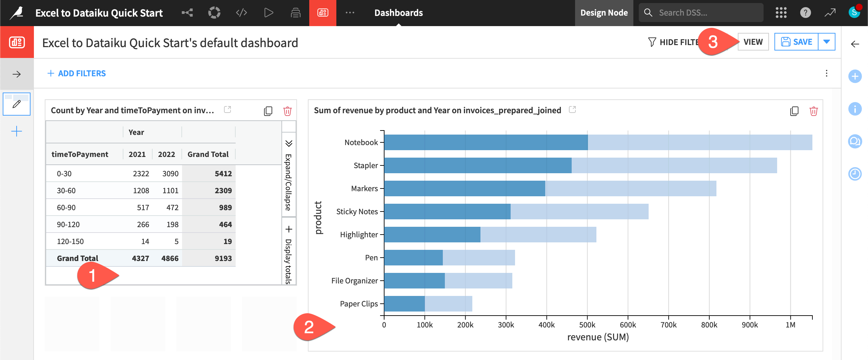Click the timeToPayment header

point(80,154)
